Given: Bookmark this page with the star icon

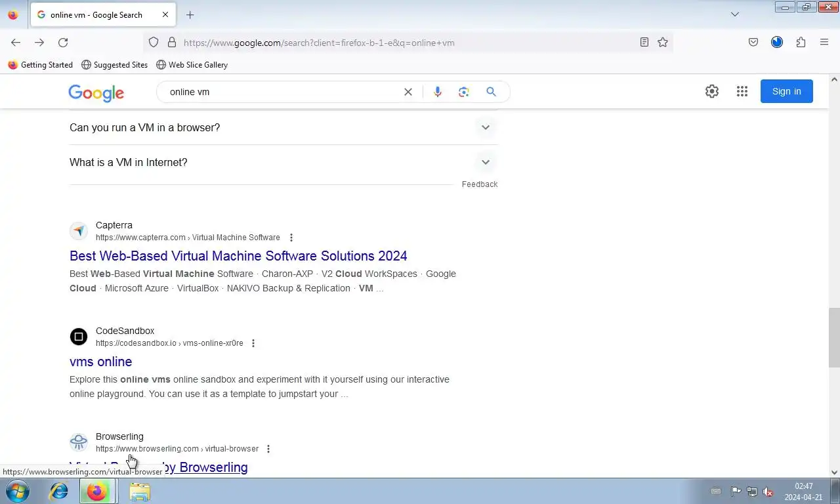Looking at the screenshot, I should point(663,43).
